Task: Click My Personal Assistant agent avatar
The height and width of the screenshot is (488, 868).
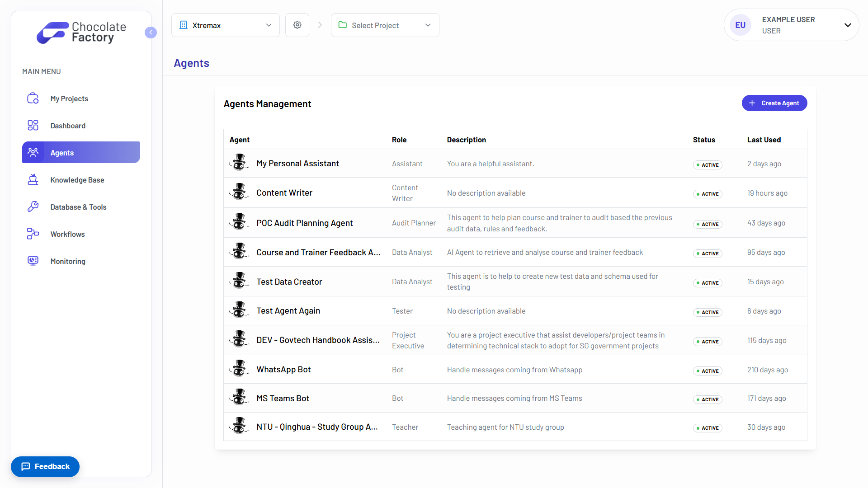Action: (239, 163)
